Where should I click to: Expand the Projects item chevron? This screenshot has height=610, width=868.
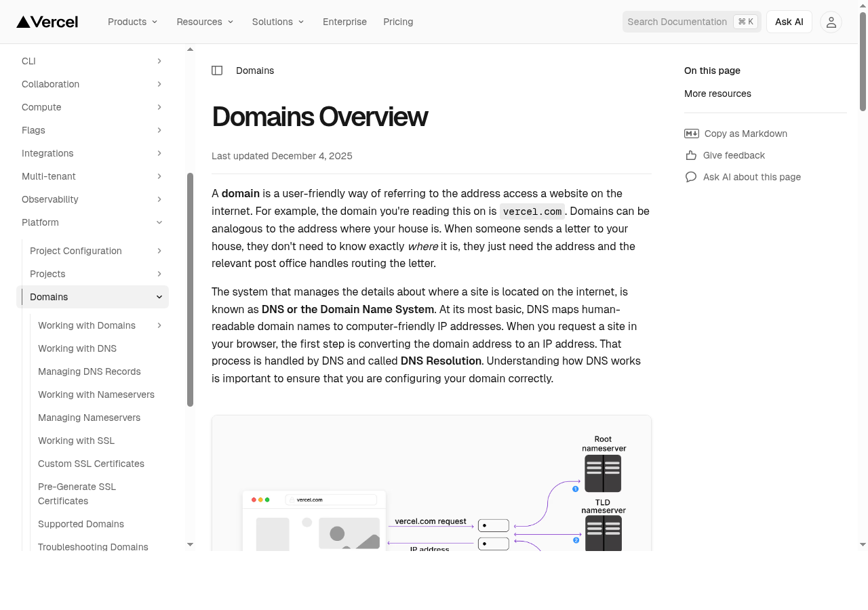point(159,274)
